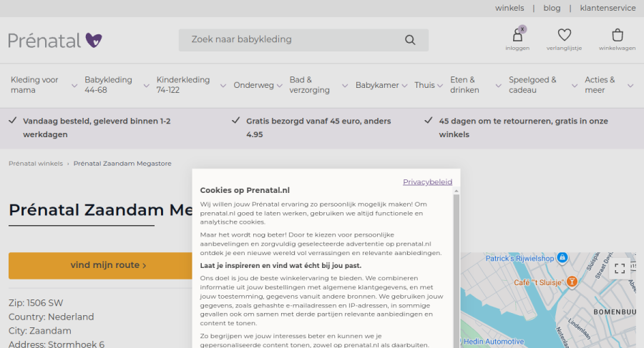Click Prénatal winkels breadcrumb
The image size is (644, 348).
point(36,164)
